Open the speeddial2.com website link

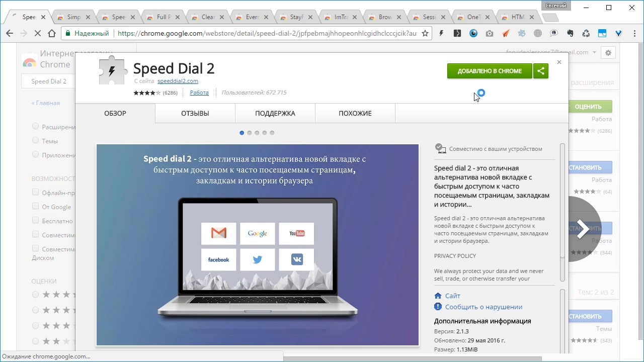tap(178, 81)
